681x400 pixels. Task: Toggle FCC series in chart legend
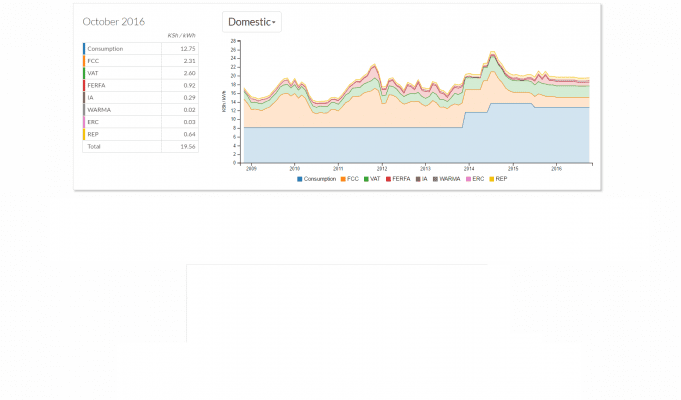click(351, 178)
